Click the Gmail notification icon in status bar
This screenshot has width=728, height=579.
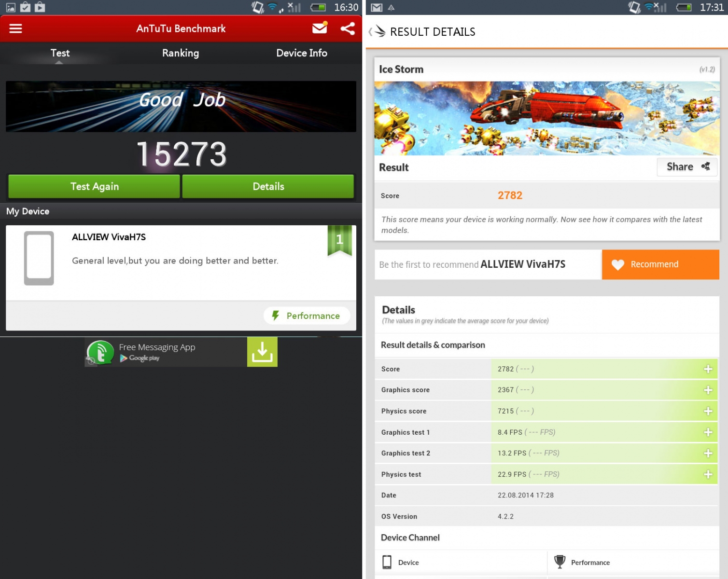click(377, 7)
